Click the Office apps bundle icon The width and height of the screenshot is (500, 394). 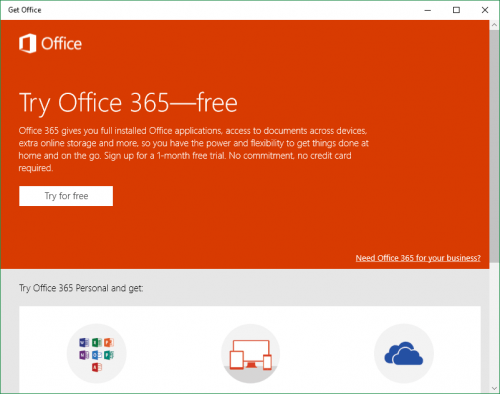[97, 354]
